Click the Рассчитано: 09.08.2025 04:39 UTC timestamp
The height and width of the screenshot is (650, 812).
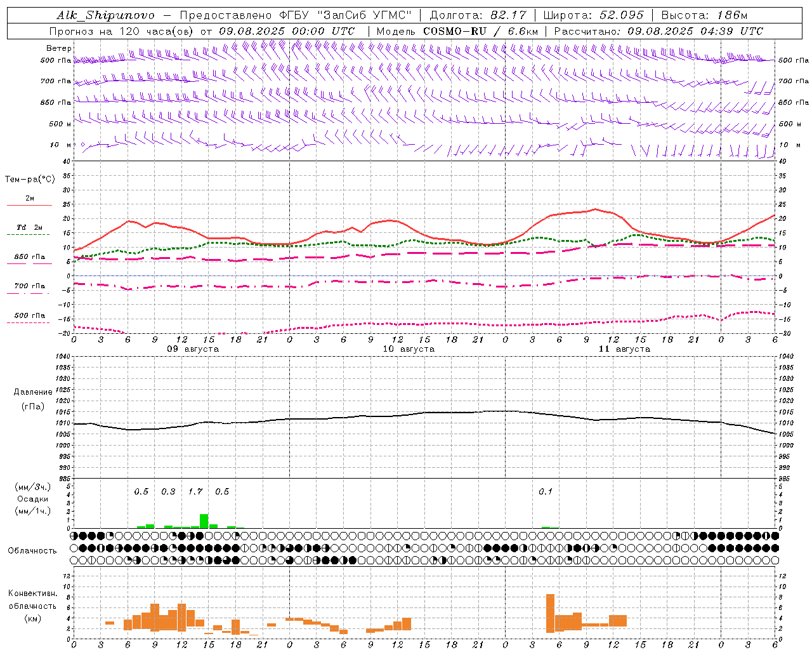(x=658, y=31)
